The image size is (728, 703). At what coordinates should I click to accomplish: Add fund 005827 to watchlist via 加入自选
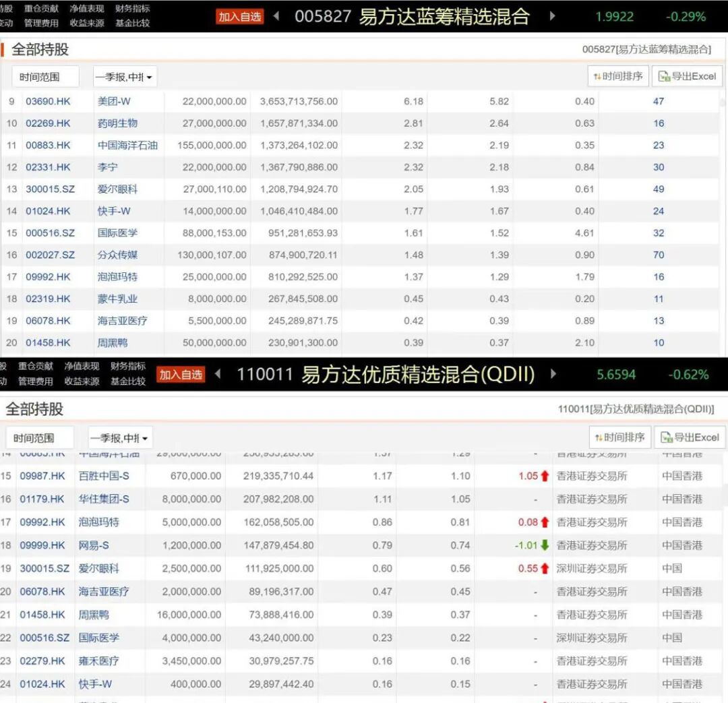coord(239,17)
